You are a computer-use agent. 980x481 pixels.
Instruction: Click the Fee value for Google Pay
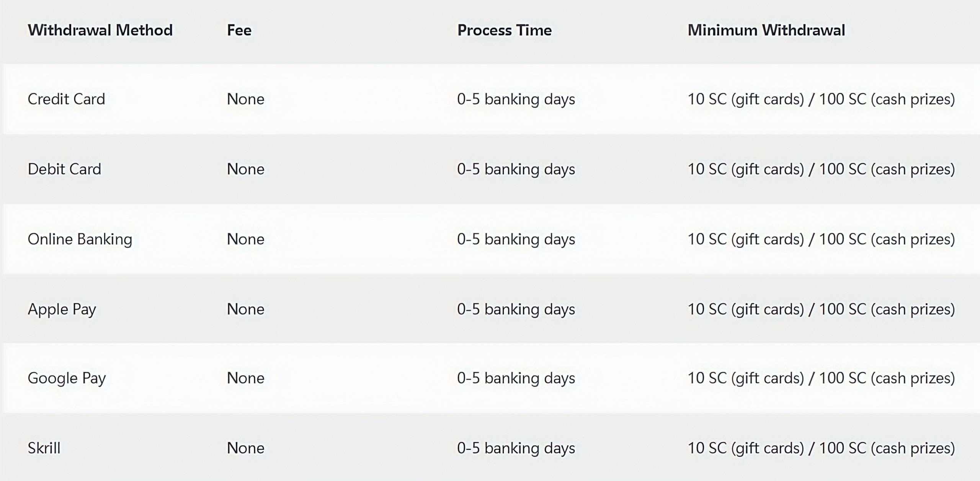pos(246,378)
